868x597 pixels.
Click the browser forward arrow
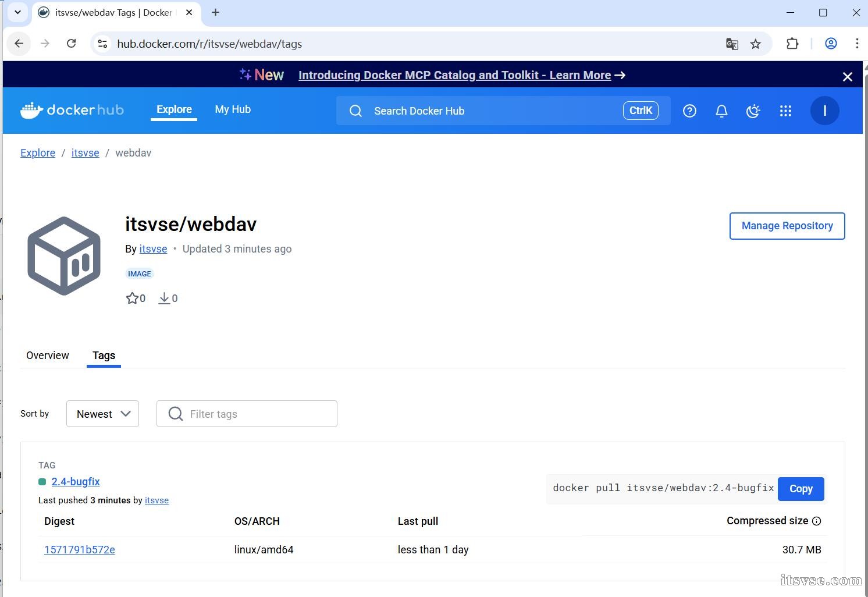(x=45, y=44)
